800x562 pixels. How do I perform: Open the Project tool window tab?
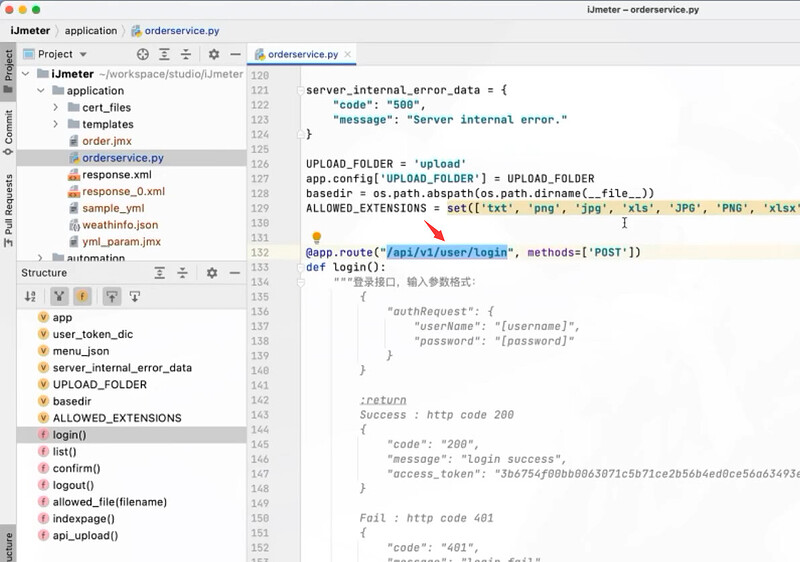click(x=8, y=71)
